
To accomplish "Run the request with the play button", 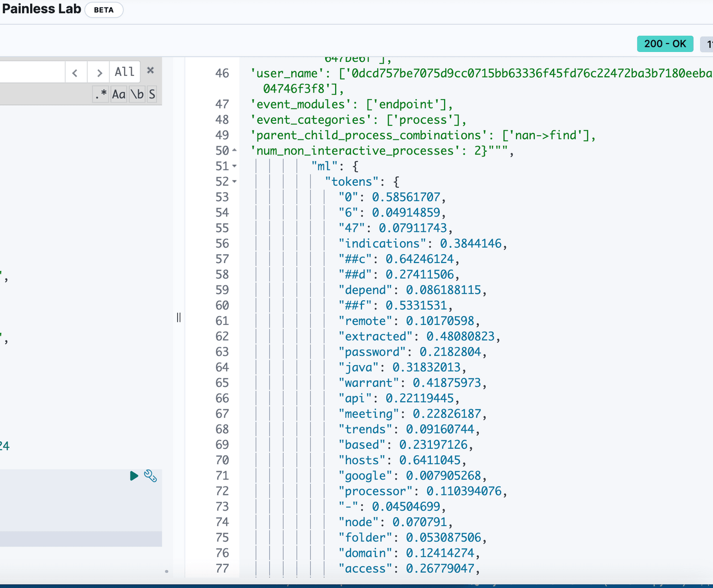I will point(134,476).
